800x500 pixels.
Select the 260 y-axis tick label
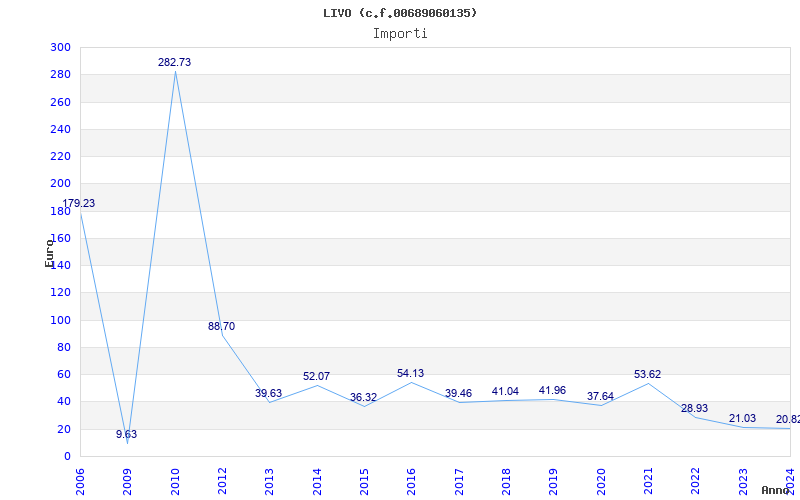60,102
